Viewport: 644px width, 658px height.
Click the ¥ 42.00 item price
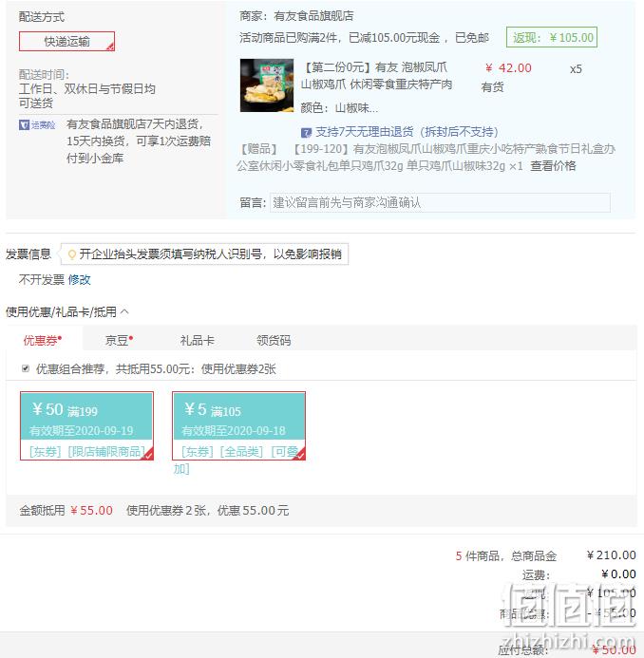508,68
